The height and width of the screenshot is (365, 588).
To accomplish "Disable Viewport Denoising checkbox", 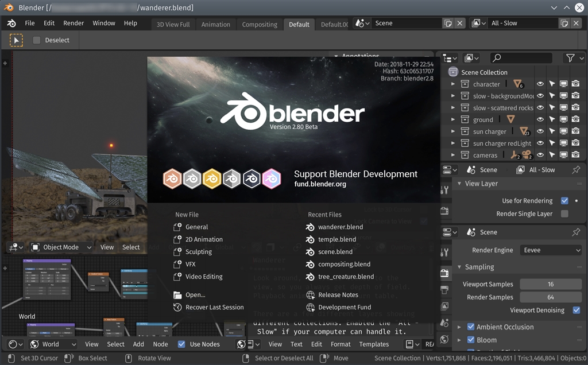I will pos(577,310).
